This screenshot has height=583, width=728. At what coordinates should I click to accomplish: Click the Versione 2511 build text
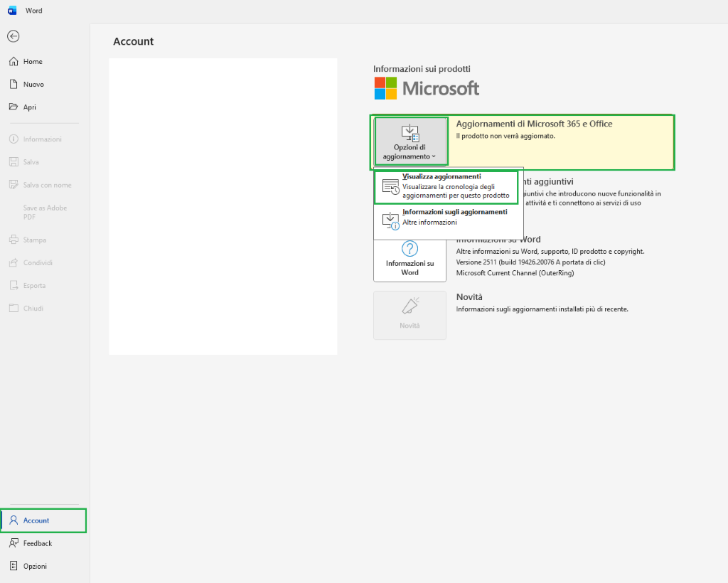[x=530, y=262]
